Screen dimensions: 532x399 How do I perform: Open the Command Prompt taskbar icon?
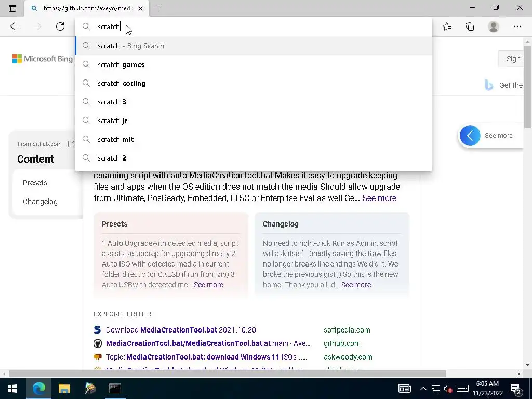point(115,389)
